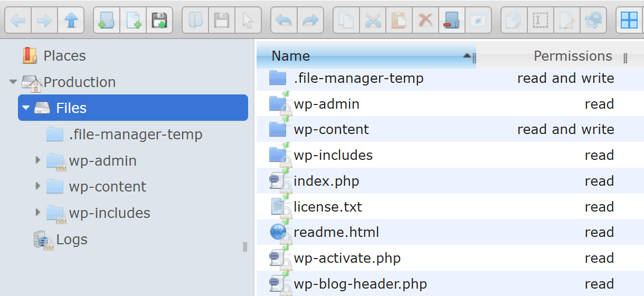The image size is (644, 296).
Task: Click the readme.html globe file icon
Action: [x=278, y=232]
